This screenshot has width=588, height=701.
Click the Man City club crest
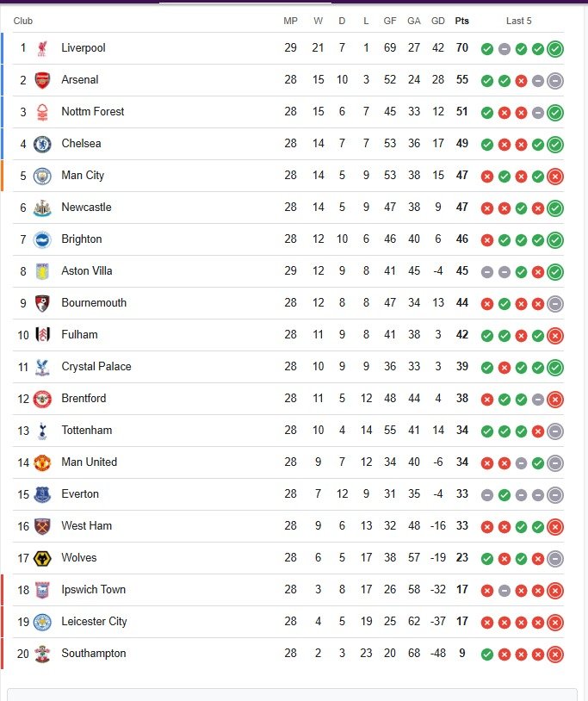tap(42, 176)
